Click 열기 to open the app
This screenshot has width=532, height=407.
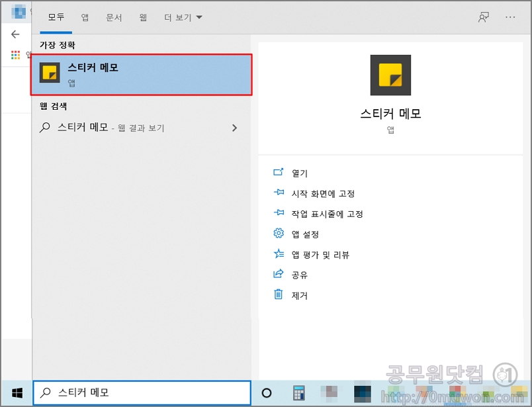[x=300, y=173]
